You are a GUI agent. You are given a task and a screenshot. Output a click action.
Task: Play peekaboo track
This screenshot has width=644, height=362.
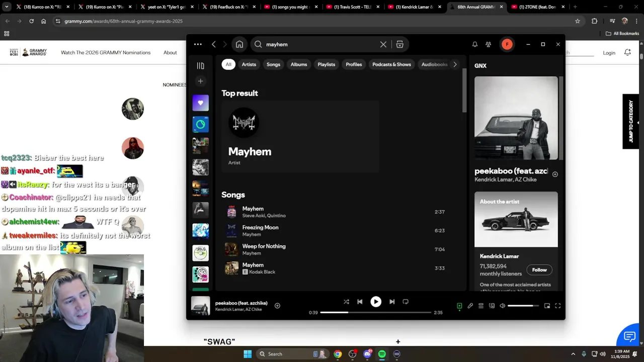[376, 302]
